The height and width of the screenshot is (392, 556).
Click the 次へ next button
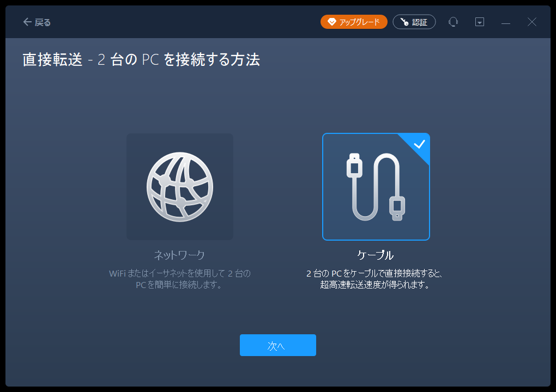277,345
